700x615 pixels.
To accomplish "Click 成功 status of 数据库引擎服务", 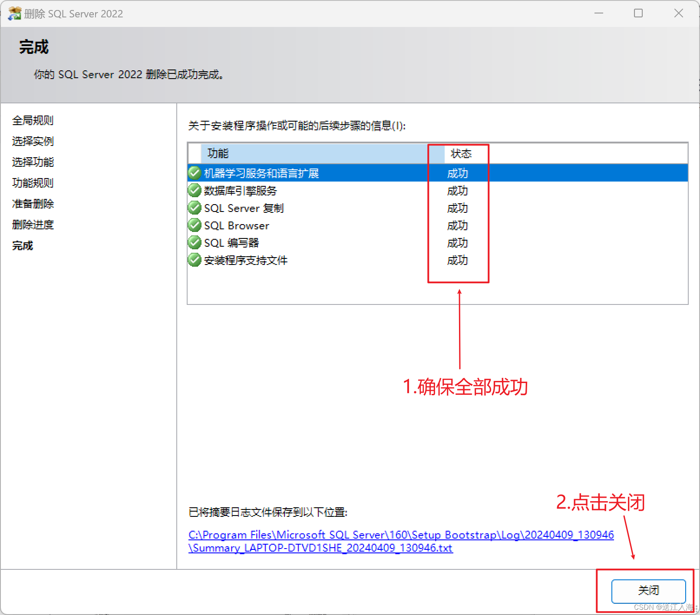I will coord(458,191).
